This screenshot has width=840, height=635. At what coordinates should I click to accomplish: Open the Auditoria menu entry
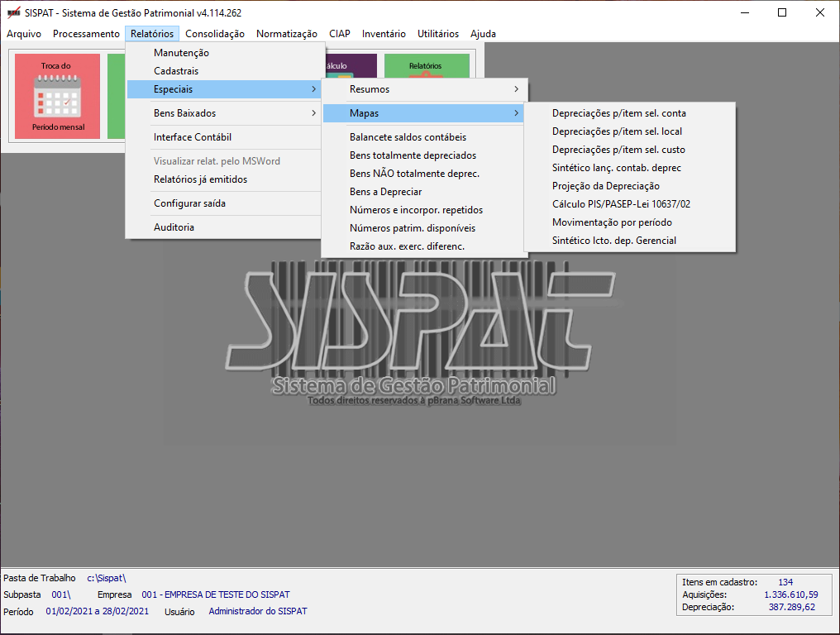174,227
